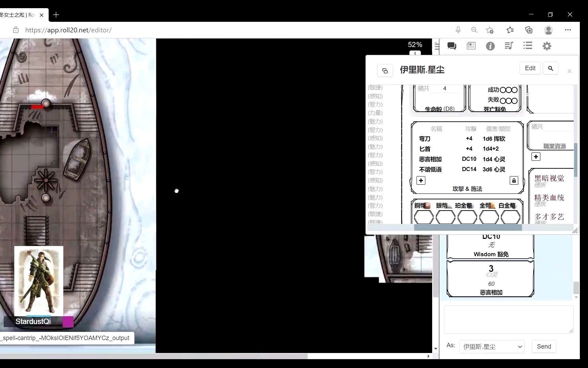Click the StardustQi player avatar portrait
Viewport: 588px width, 368px height.
[39, 281]
